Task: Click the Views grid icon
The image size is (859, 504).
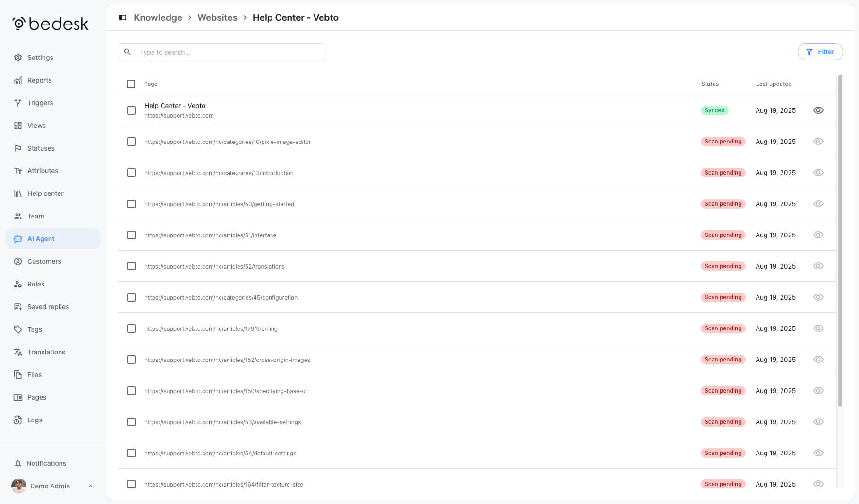Action: coord(18,126)
